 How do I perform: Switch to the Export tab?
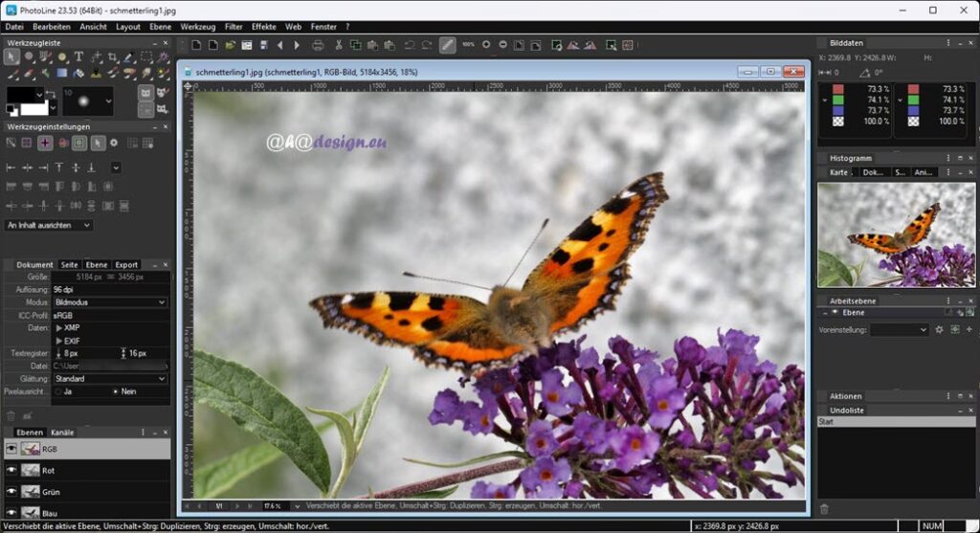126,264
